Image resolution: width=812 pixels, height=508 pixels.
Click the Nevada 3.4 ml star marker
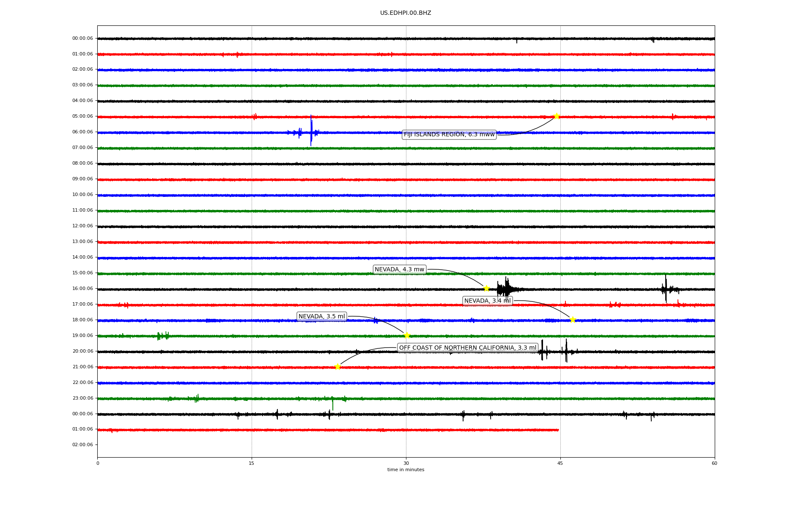click(x=573, y=320)
